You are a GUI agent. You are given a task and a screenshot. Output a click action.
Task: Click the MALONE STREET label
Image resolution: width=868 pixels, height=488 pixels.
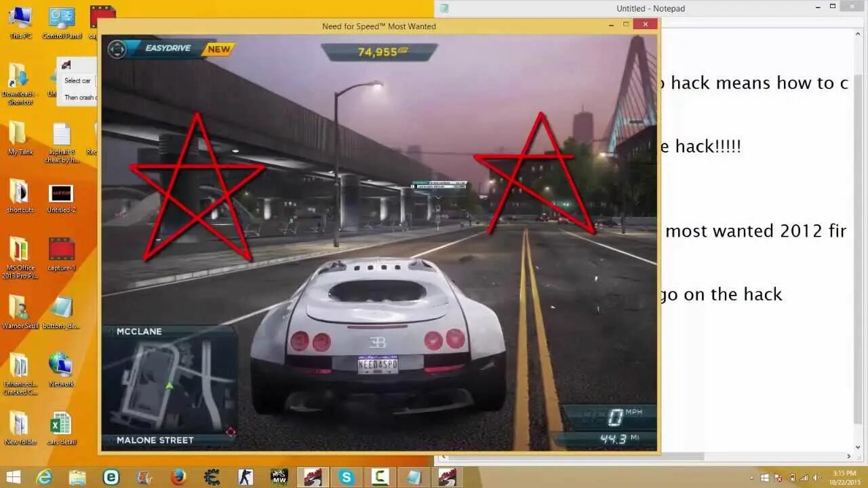point(155,440)
